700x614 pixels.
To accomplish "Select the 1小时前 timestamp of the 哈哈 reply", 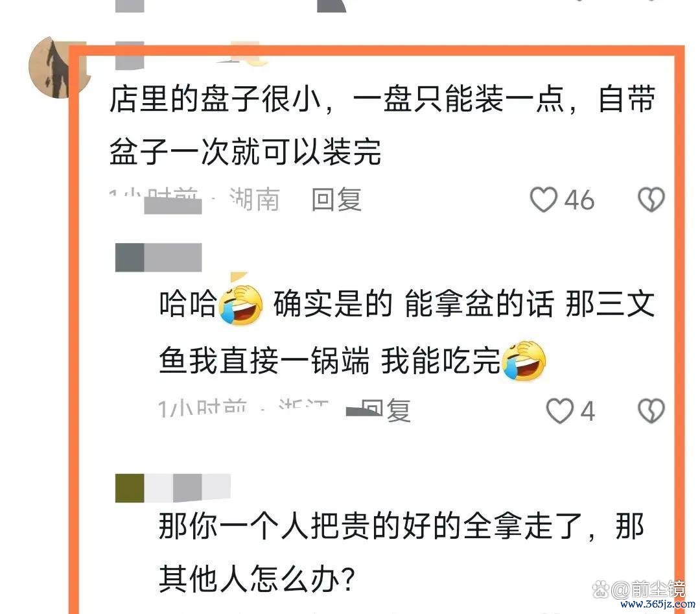I will (x=203, y=410).
